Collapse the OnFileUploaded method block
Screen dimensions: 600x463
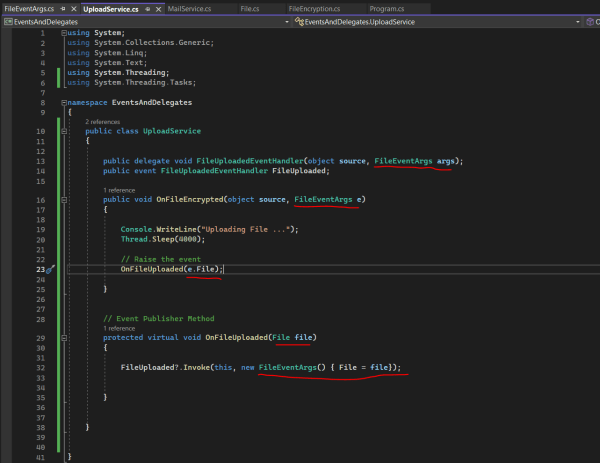pos(64,338)
